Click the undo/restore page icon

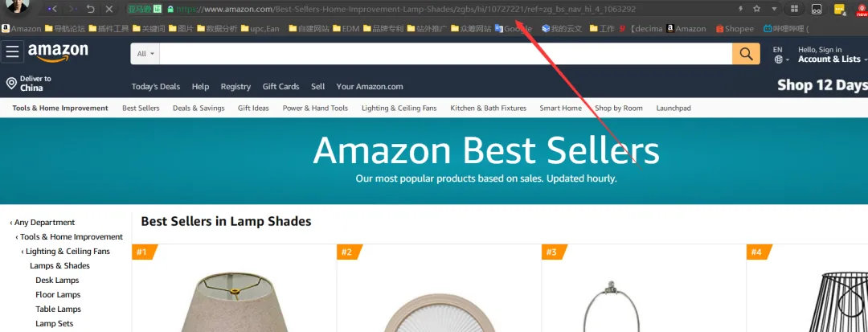[90, 9]
